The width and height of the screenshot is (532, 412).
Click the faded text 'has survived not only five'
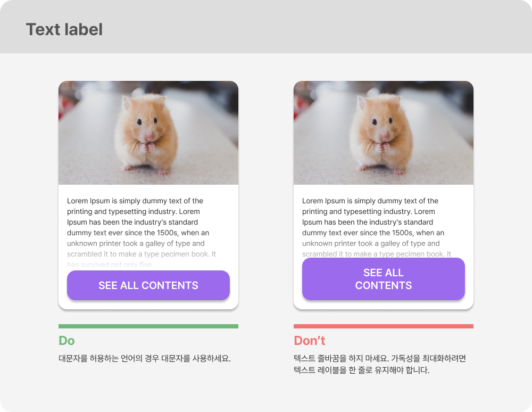[109, 265]
